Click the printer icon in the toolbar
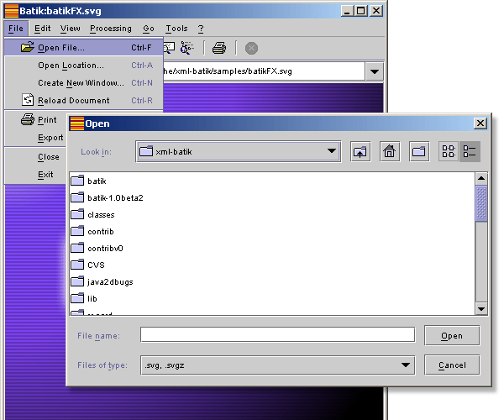This screenshot has height=420, width=504. (219, 48)
